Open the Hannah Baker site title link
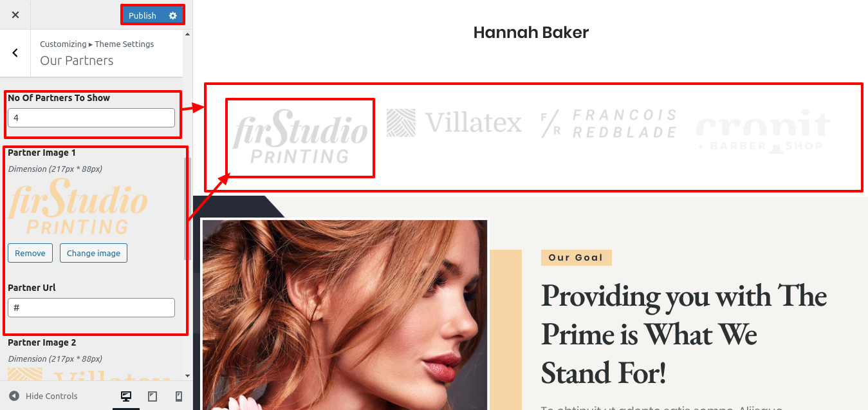 (531, 32)
